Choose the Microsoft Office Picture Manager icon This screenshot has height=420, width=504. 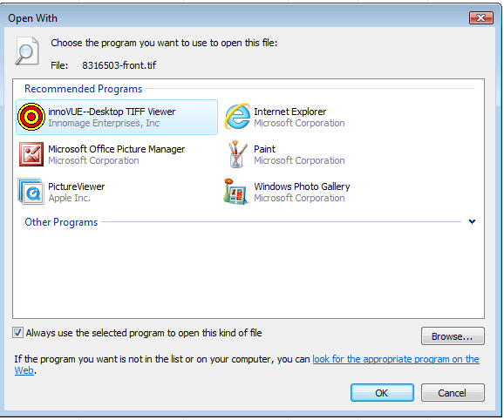pyautogui.click(x=31, y=154)
